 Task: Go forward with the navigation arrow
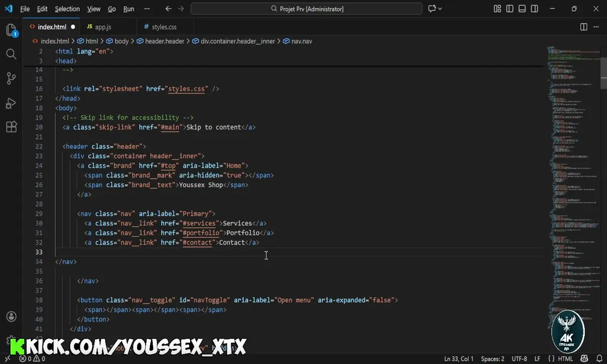pos(181,9)
